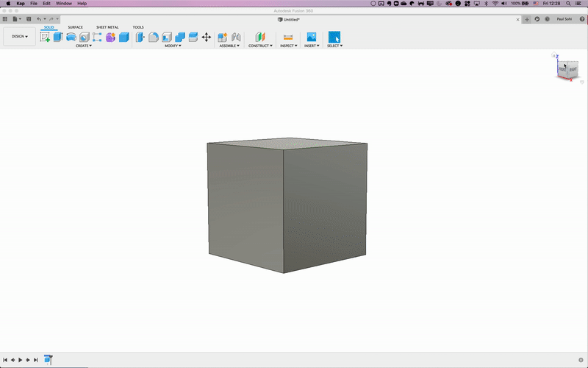Screen dimensions: 588x368
Task: Open the Window menu in menu bar
Action: pos(64,4)
